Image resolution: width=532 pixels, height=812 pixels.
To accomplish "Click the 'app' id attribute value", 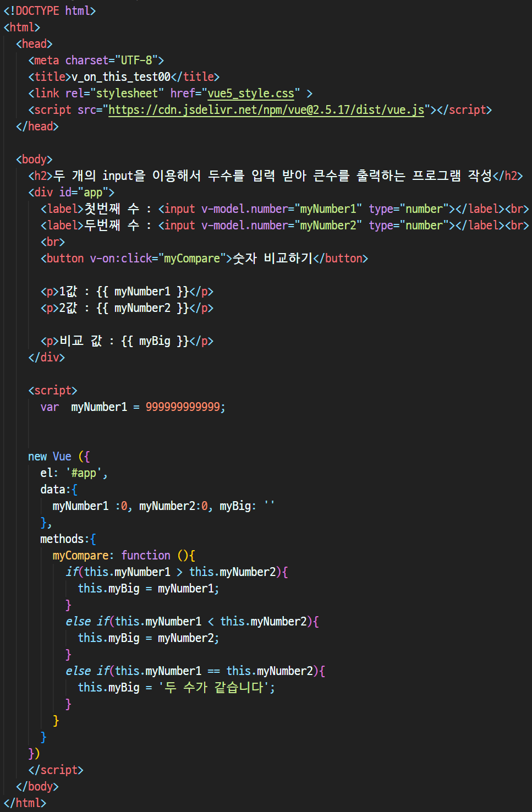I will point(93,193).
